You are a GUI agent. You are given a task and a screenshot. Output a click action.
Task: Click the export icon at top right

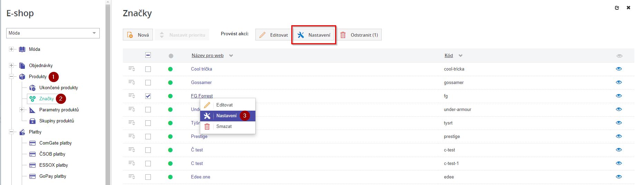coord(617,8)
